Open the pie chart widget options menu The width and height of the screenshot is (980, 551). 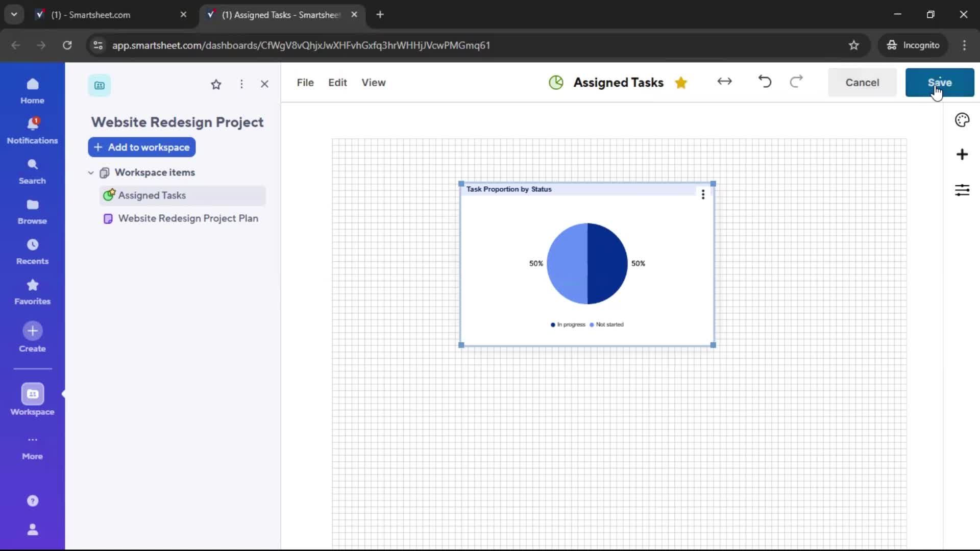pyautogui.click(x=703, y=194)
